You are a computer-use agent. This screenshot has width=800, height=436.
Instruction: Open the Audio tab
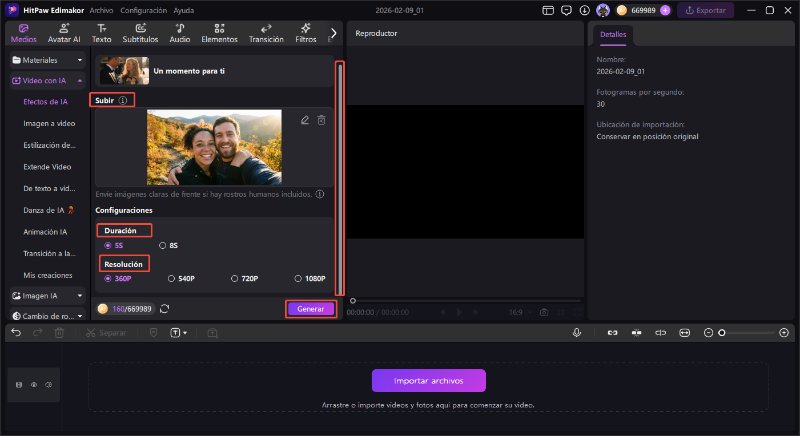pos(180,33)
